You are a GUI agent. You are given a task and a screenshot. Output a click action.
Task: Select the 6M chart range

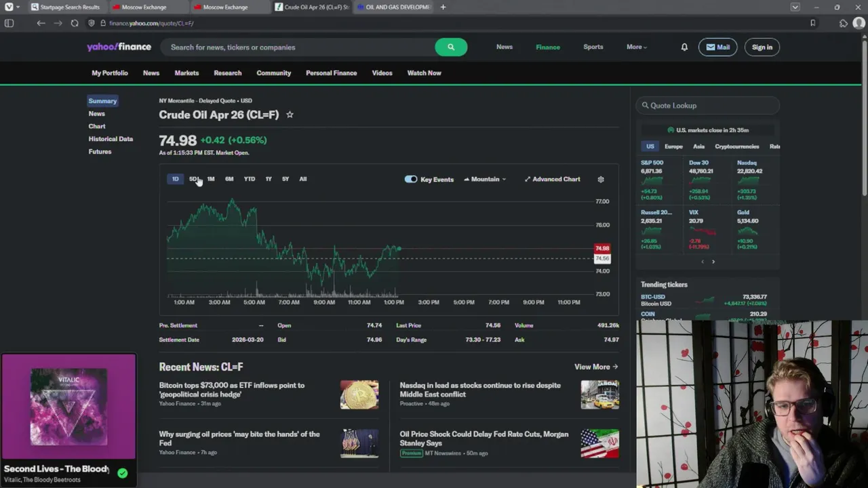tap(229, 179)
